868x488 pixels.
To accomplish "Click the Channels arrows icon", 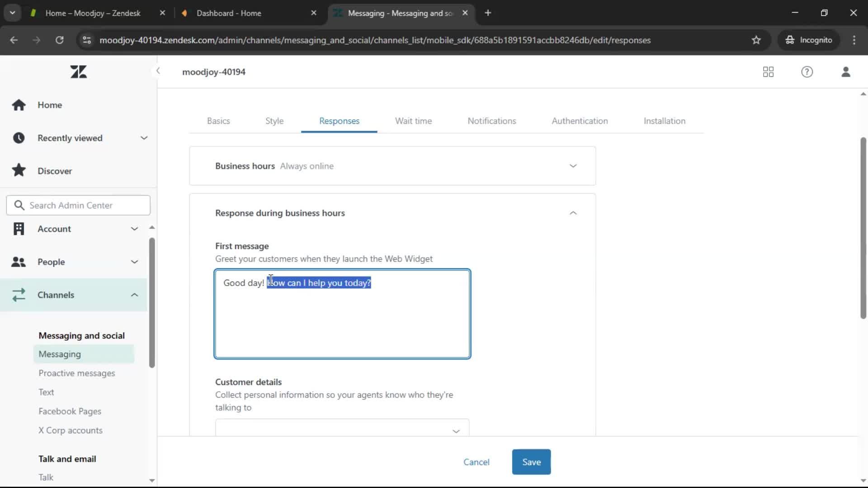I will (19, 295).
